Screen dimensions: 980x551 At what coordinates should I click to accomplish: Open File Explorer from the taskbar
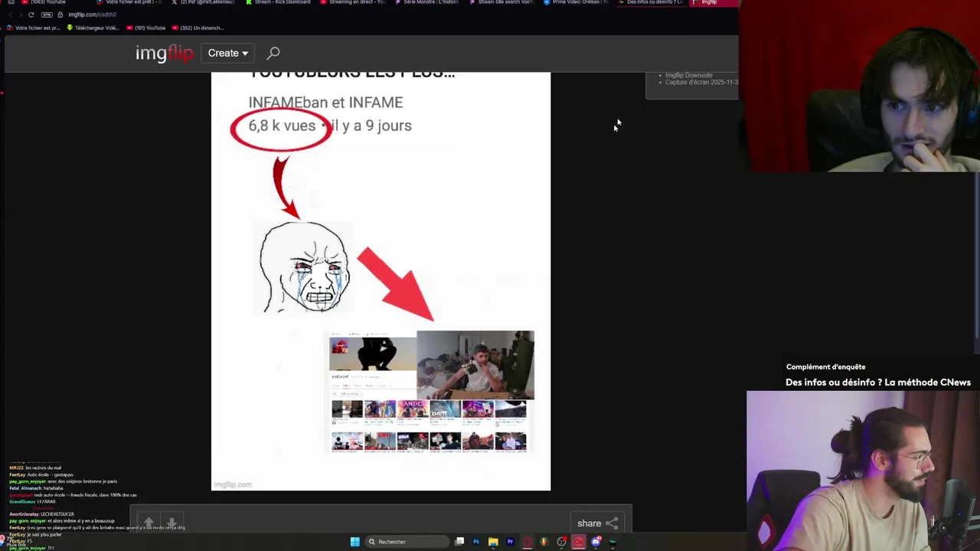(493, 542)
